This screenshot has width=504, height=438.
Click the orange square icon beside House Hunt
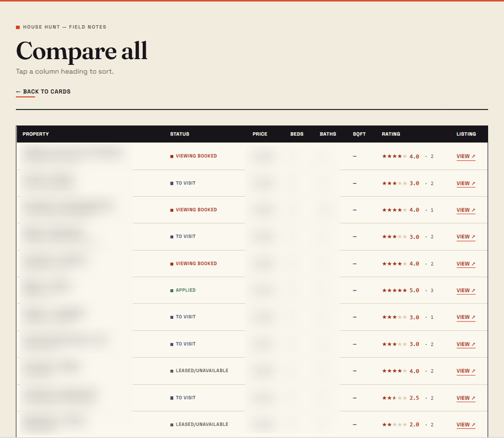click(18, 27)
